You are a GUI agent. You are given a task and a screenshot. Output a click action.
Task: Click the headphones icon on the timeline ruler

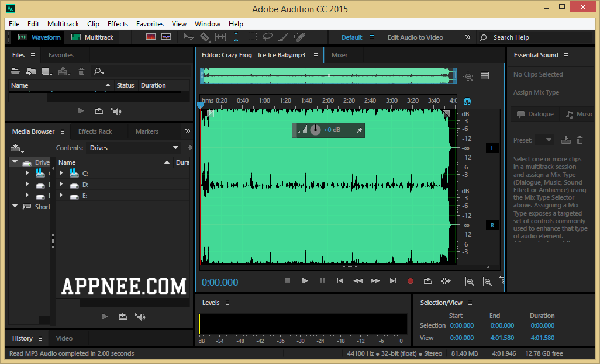[467, 101]
